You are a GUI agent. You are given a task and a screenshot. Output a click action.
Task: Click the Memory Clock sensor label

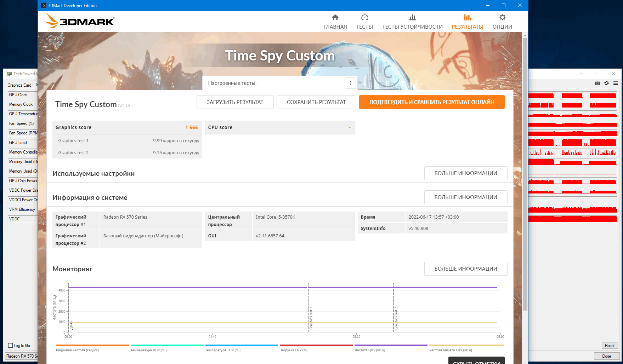[22, 104]
